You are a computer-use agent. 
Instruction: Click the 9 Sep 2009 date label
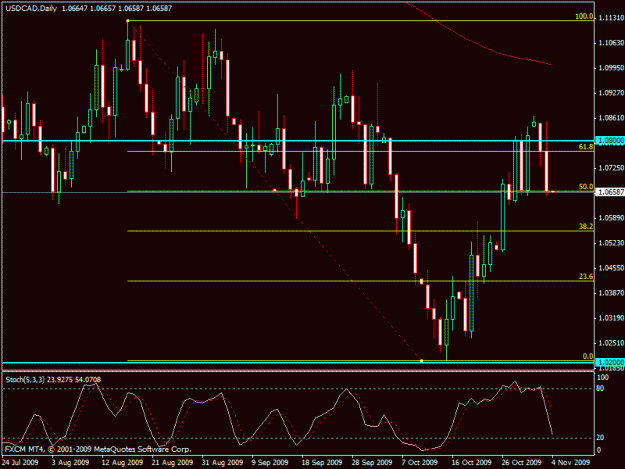pyautogui.click(x=270, y=462)
